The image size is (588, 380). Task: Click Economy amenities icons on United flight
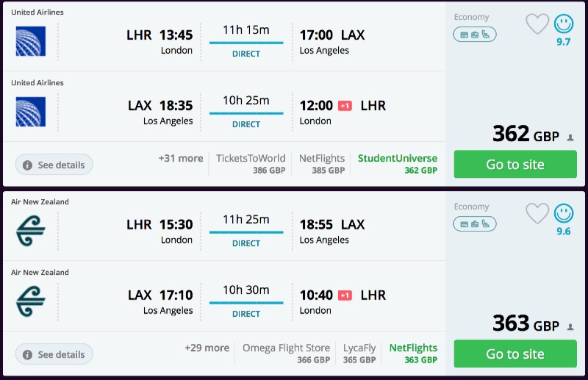point(475,34)
